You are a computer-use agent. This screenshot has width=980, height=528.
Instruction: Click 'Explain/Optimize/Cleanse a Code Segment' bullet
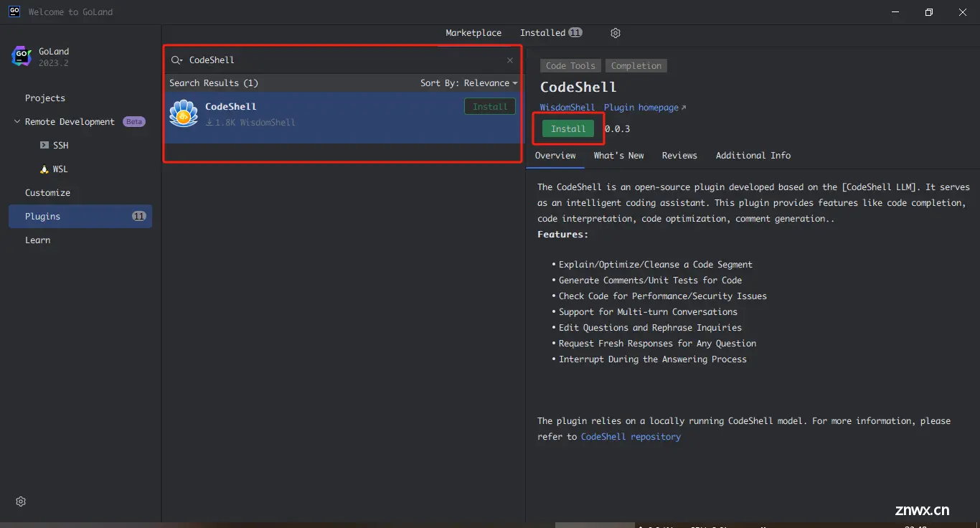click(x=656, y=265)
